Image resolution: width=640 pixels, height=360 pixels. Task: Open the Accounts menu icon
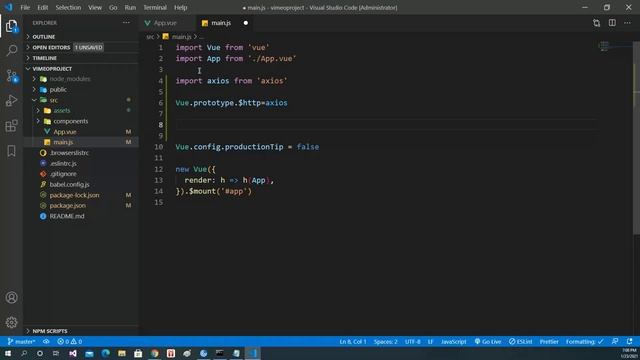click(x=11, y=297)
